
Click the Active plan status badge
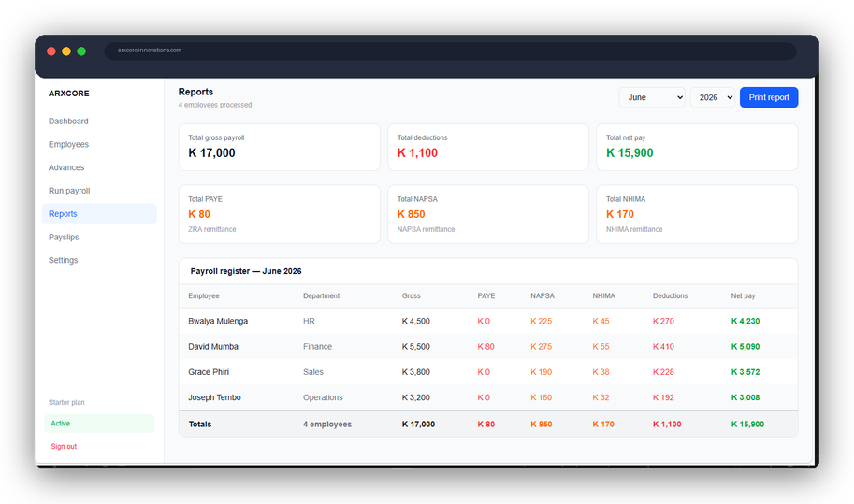tap(99, 424)
